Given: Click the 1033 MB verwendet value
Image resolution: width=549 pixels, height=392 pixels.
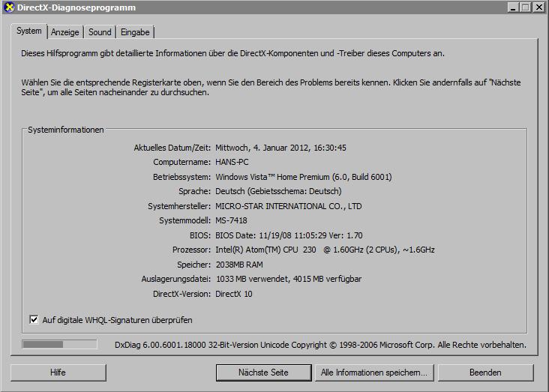Looking at the screenshot, I should pos(253,279).
